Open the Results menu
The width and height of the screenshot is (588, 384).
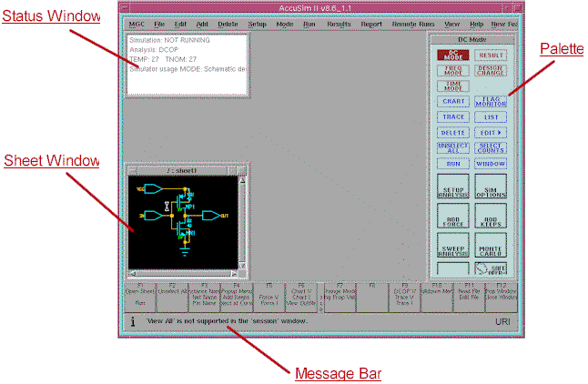[339, 24]
